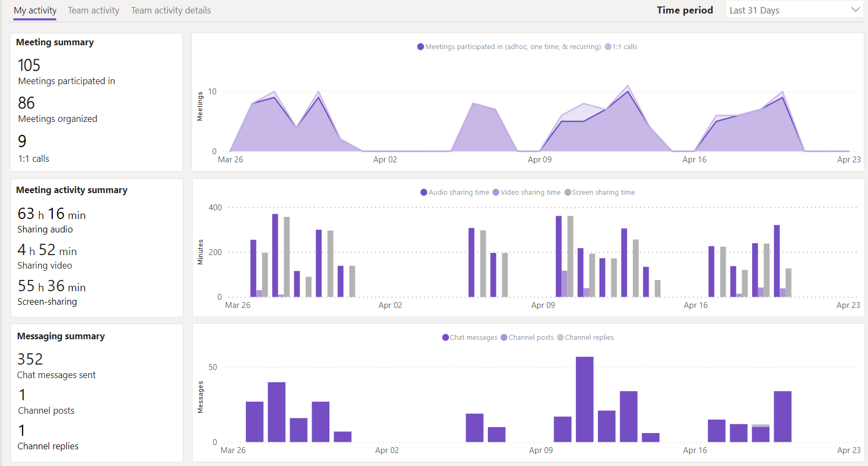Screen dimensions: 868x466
Task: Select the 86 Meetings organized value
Action: click(26, 103)
